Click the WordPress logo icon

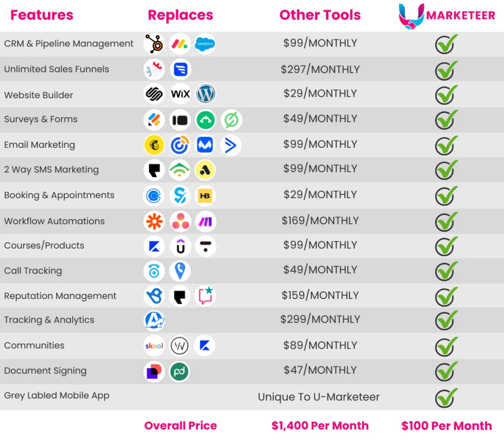(205, 94)
